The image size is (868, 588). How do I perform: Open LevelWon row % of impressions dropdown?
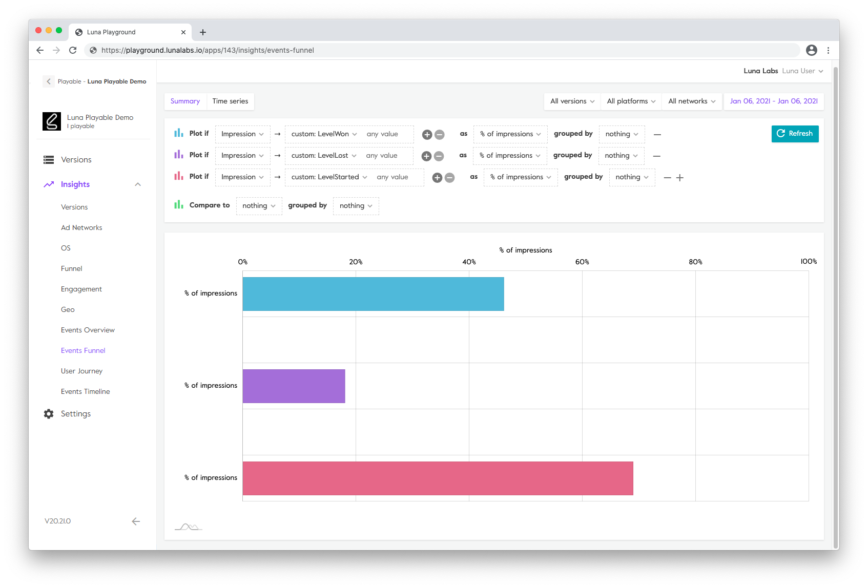tap(510, 134)
